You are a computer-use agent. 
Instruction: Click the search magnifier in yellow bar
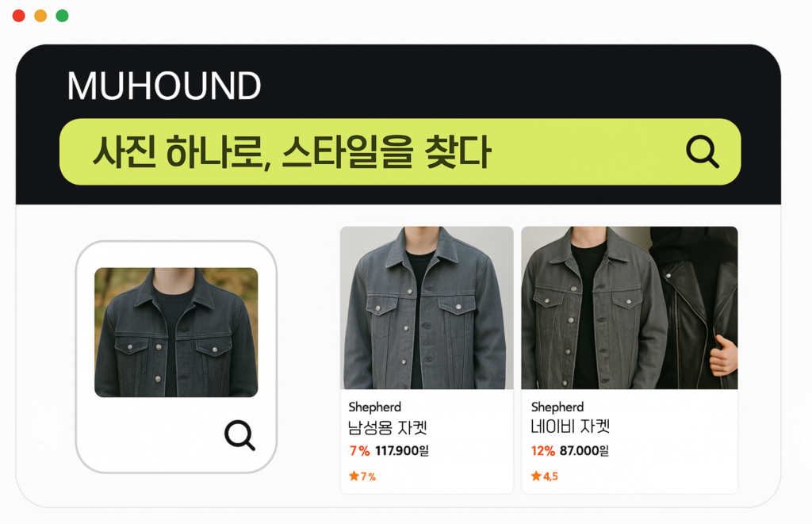point(703,151)
